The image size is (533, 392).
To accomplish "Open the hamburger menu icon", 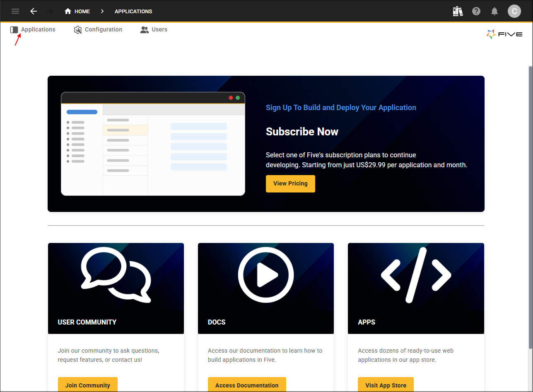I will pyautogui.click(x=15, y=11).
